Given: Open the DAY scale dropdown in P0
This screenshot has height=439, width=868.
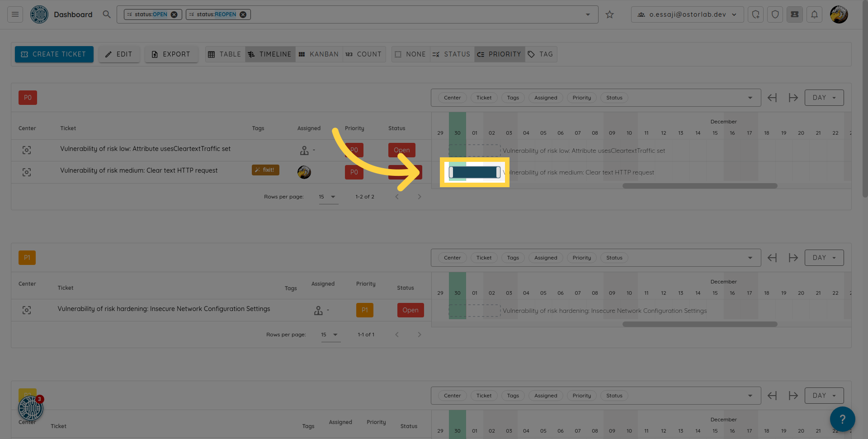Looking at the screenshot, I should click(824, 98).
